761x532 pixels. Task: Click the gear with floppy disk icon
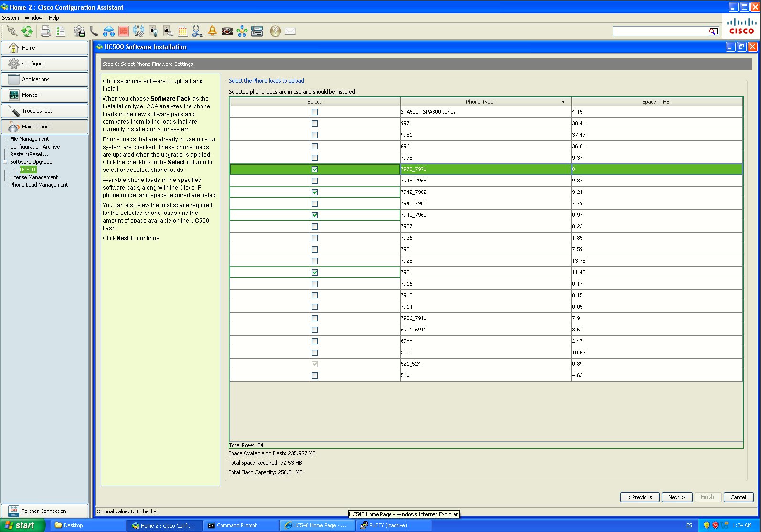(79, 32)
